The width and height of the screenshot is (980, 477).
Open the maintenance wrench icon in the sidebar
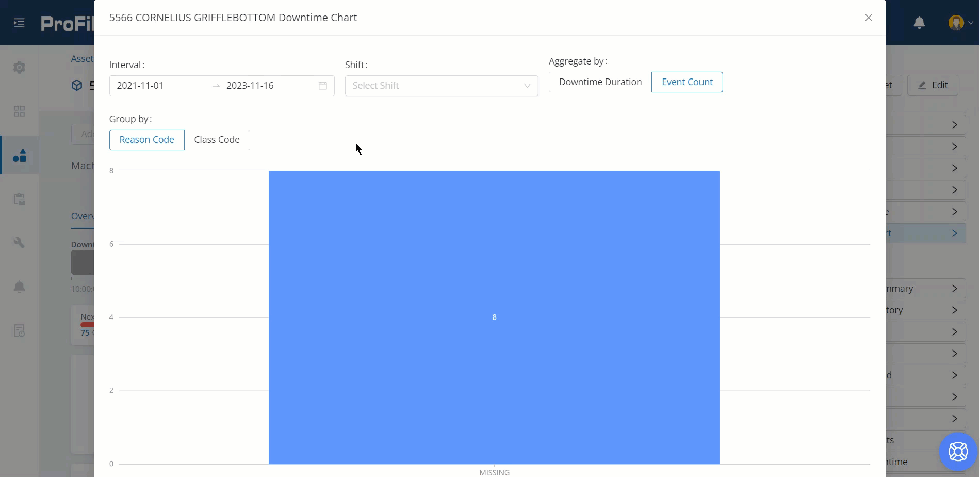click(19, 242)
